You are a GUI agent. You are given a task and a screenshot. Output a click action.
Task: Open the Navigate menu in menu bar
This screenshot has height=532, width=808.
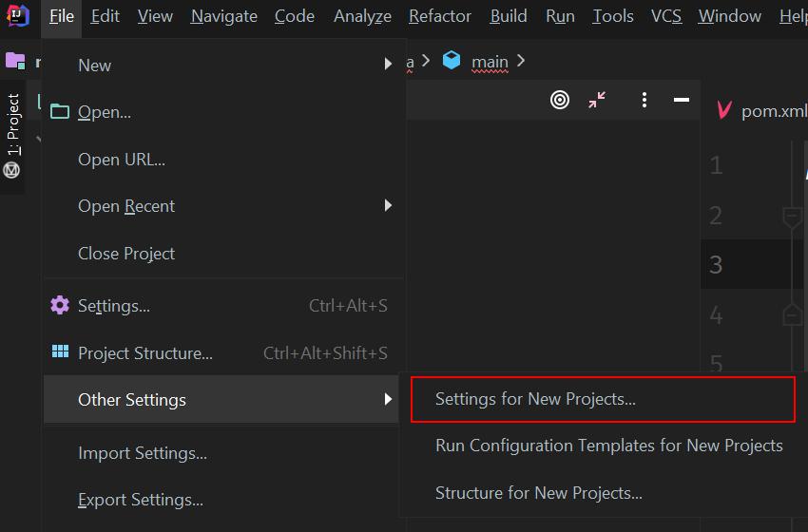coord(223,16)
